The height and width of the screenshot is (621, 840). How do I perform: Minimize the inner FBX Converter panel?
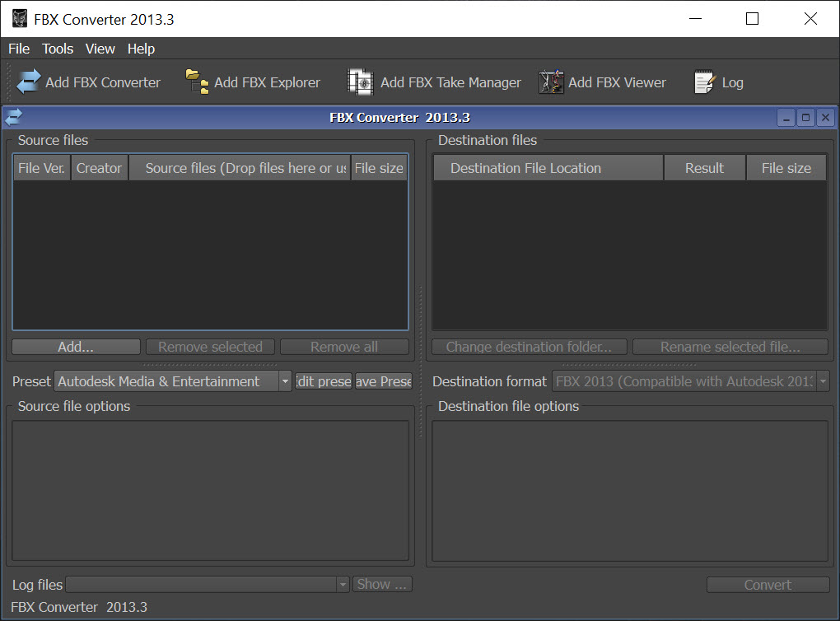click(x=786, y=118)
